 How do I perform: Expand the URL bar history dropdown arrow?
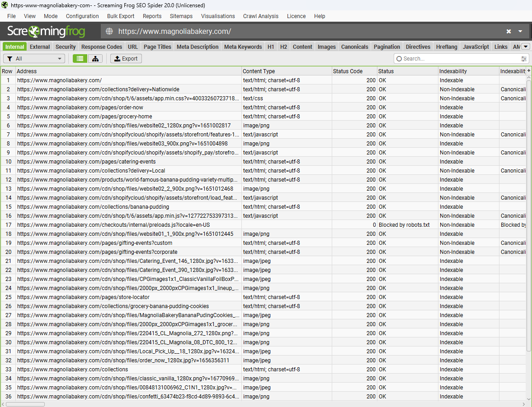coord(520,31)
